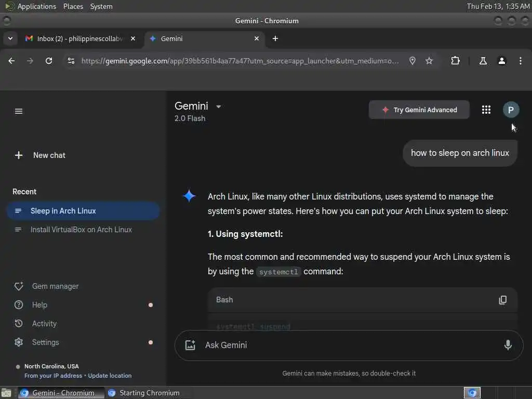The width and height of the screenshot is (532, 399).
Task: Bookmark this page with the star
Action: point(429,61)
